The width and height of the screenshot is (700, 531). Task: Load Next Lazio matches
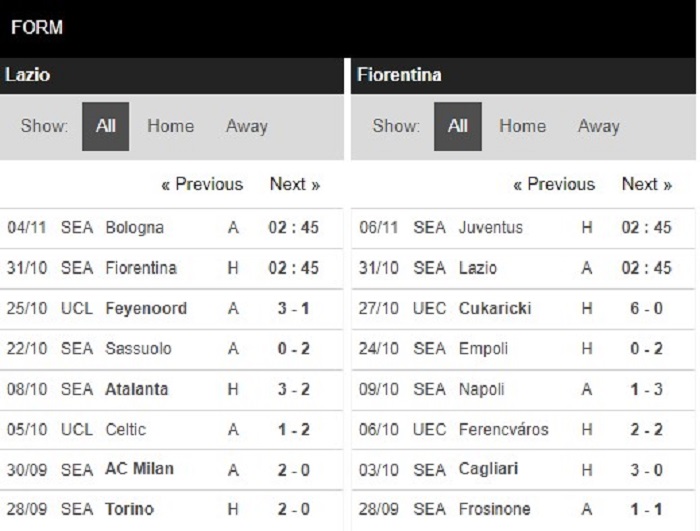[x=295, y=184]
